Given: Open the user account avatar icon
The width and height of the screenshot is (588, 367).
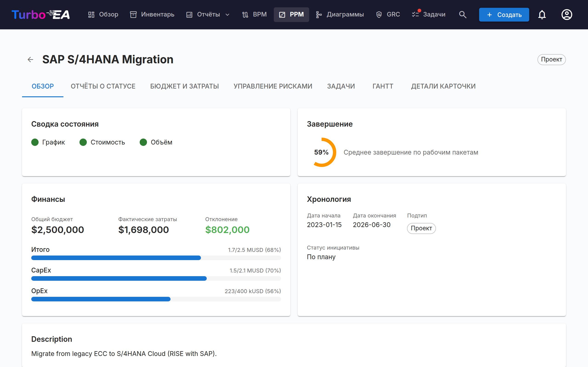Looking at the screenshot, I should 567,14.
